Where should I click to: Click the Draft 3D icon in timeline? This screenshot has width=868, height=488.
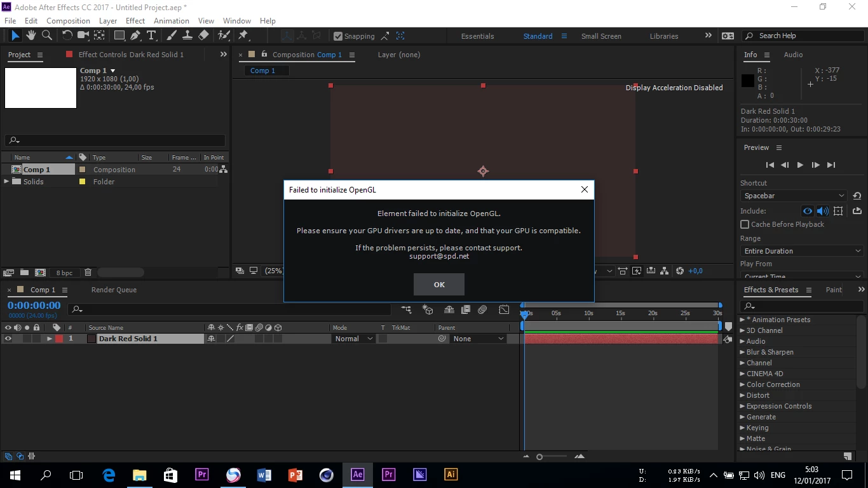coord(428,309)
